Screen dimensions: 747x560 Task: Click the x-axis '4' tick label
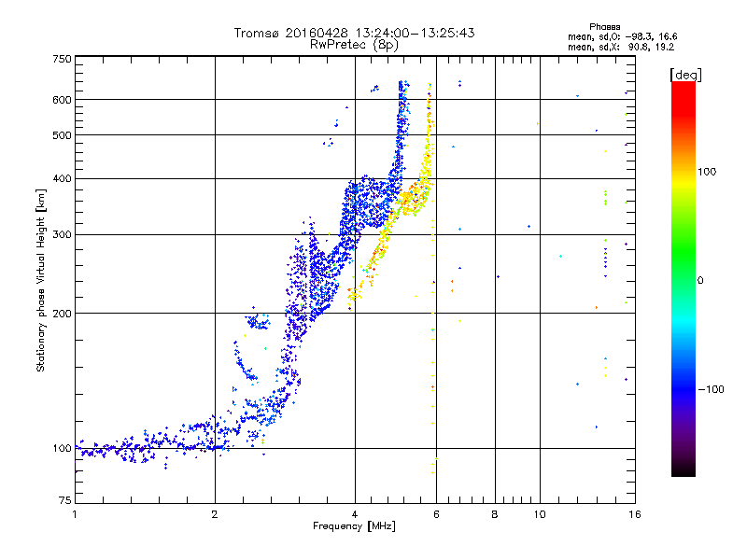(x=355, y=514)
